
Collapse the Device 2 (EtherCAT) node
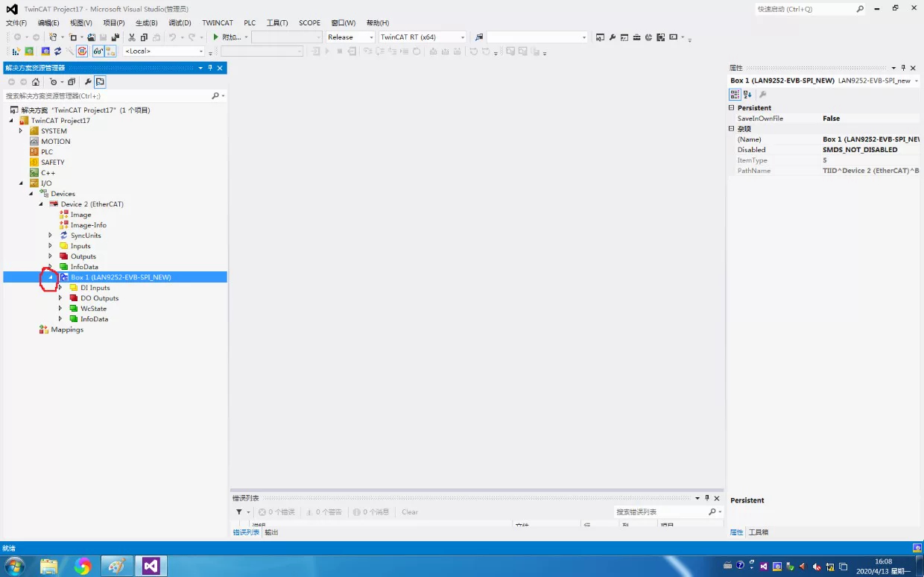pyautogui.click(x=41, y=204)
